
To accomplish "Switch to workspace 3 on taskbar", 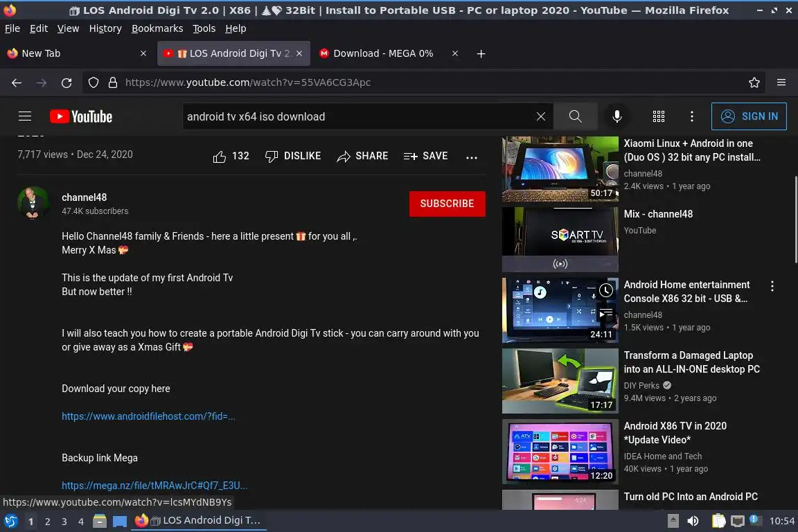I will pyautogui.click(x=64, y=522).
